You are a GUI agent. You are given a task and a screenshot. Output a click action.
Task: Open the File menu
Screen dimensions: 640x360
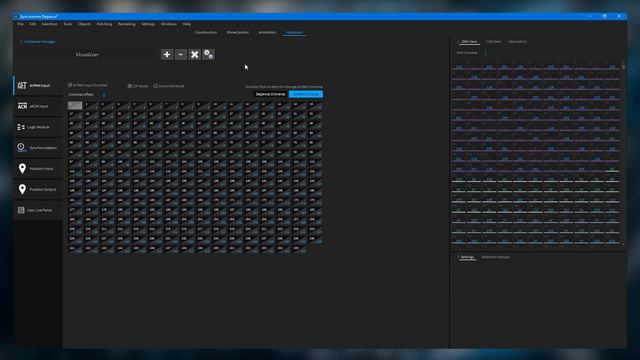click(x=20, y=24)
